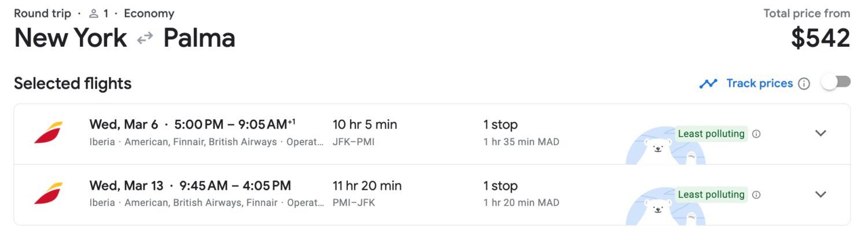Select the second Least polluting badge

click(711, 194)
